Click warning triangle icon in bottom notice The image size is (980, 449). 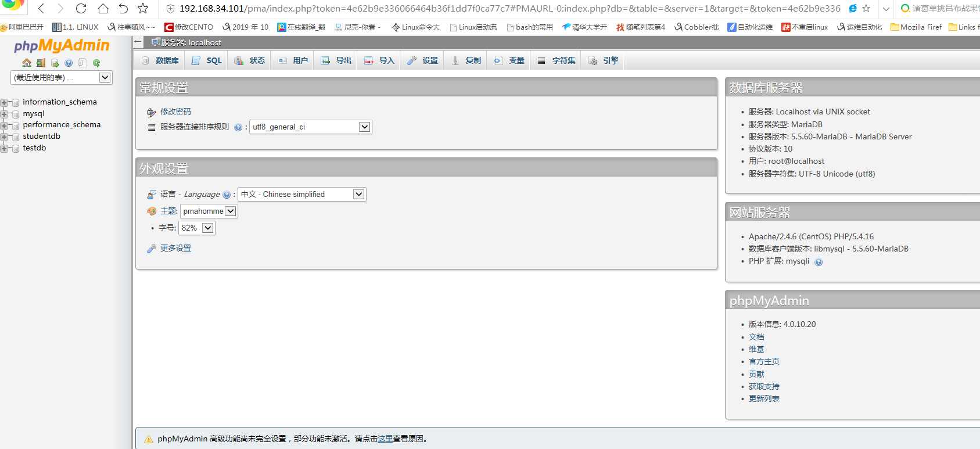tap(149, 439)
